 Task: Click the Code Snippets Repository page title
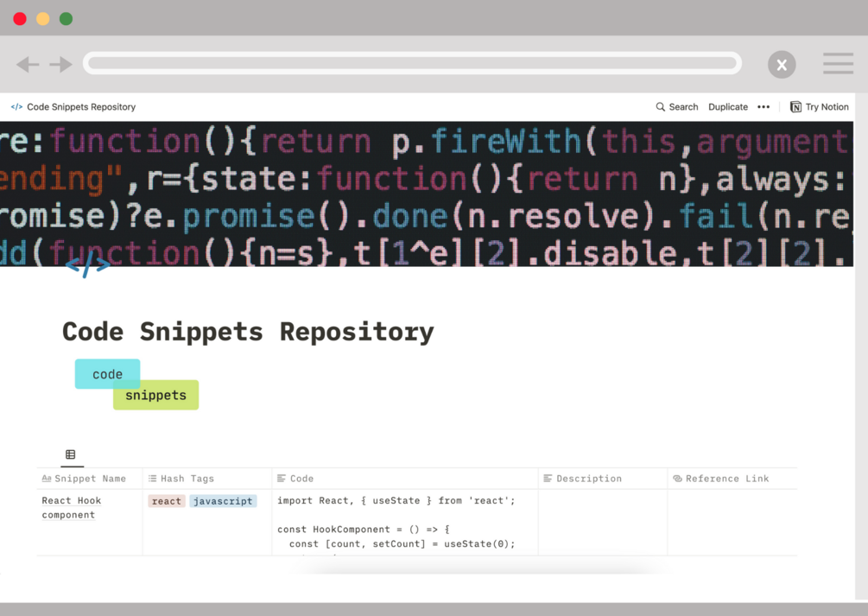pyautogui.click(x=248, y=332)
